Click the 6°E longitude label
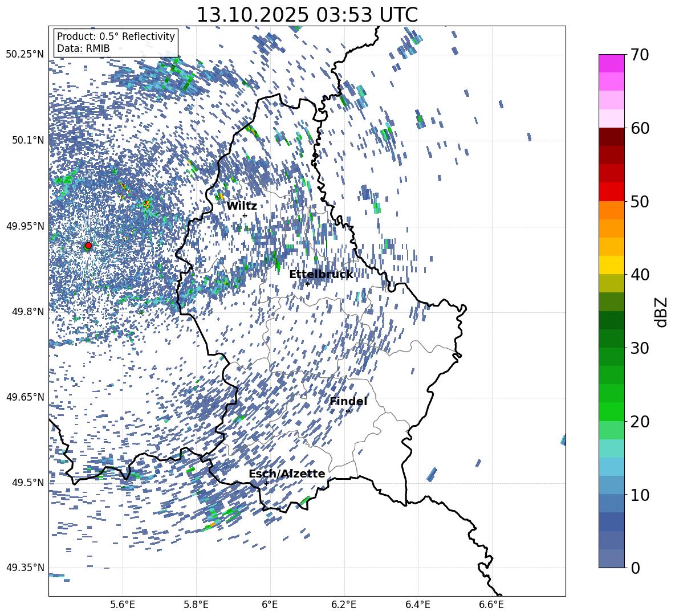 (x=270, y=605)
